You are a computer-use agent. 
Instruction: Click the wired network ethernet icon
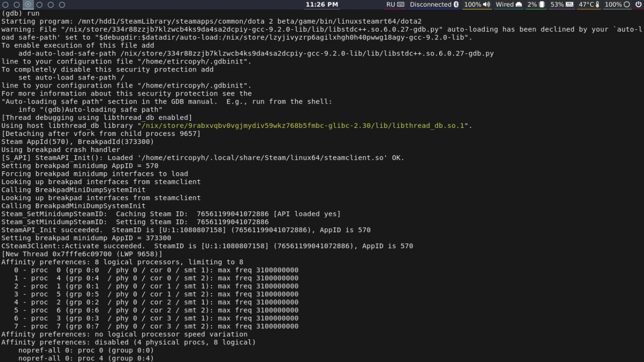pos(519,5)
